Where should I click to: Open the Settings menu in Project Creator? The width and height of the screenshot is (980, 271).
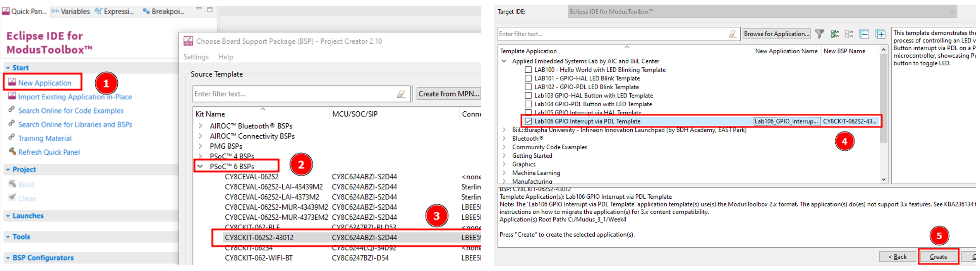click(196, 57)
